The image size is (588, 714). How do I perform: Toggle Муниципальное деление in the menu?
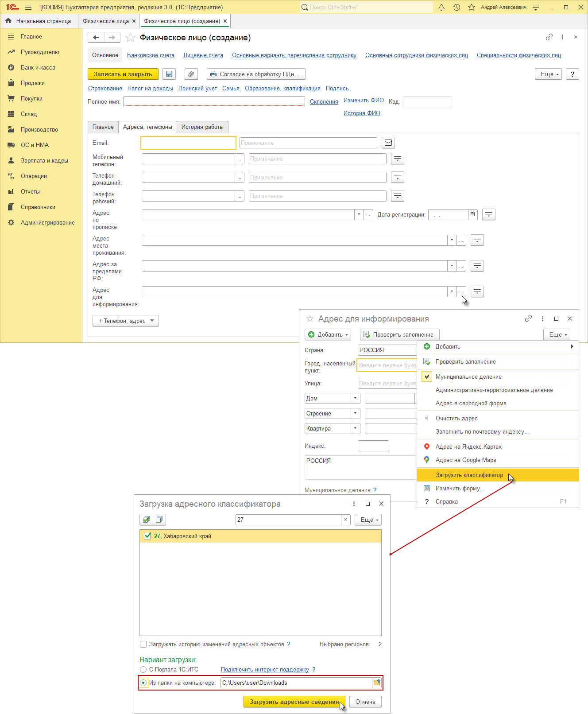[x=498, y=376]
